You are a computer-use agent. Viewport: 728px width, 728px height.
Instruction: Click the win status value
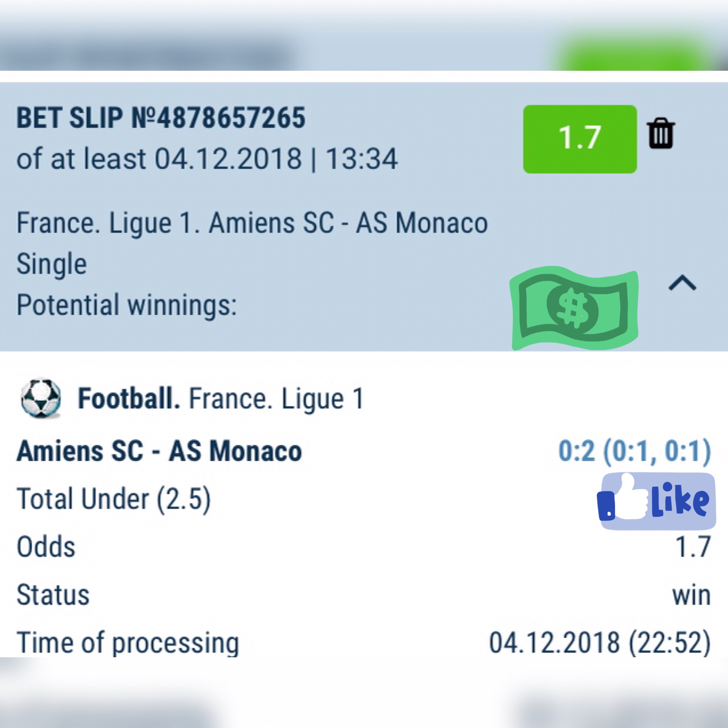(691, 595)
